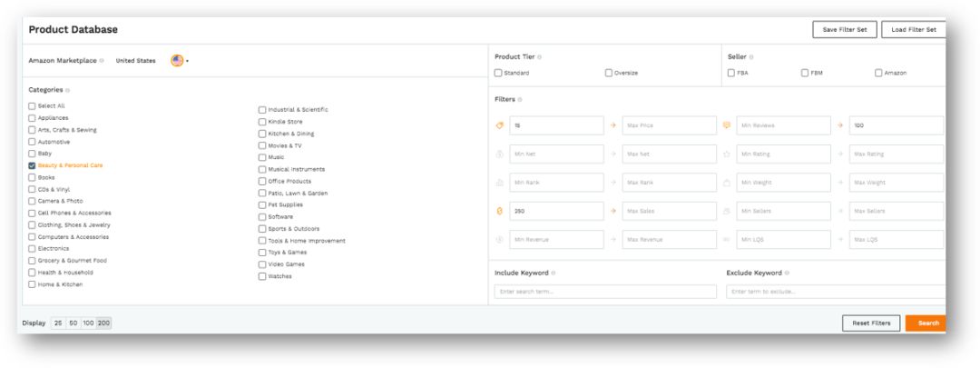The image size is (980, 368).
Task: Open the Save Filter Set options
Action: [x=844, y=29]
